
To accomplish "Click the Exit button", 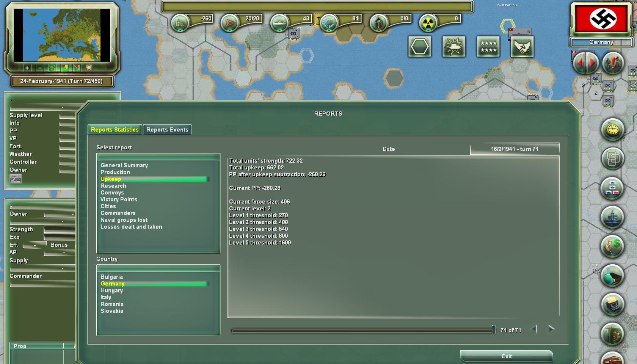I will click(x=506, y=356).
